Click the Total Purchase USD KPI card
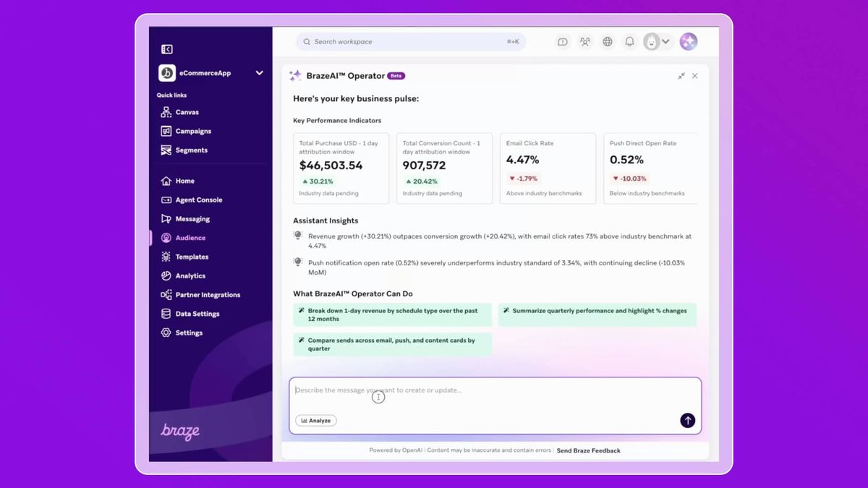 pos(341,168)
